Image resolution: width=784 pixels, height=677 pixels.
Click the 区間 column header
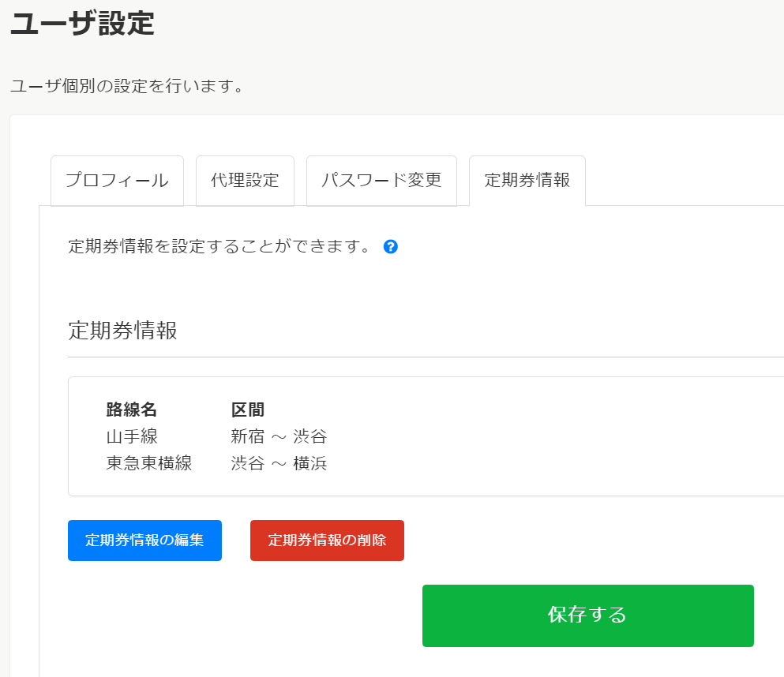(247, 410)
